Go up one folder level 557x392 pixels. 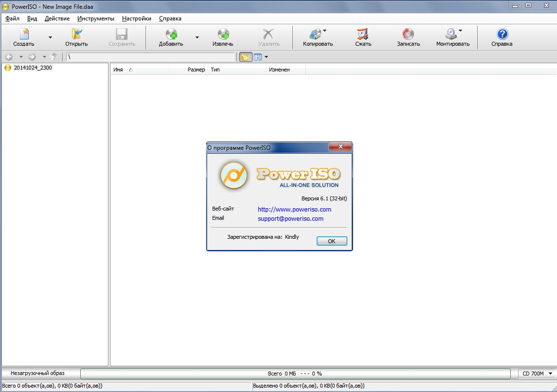click(x=54, y=57)
